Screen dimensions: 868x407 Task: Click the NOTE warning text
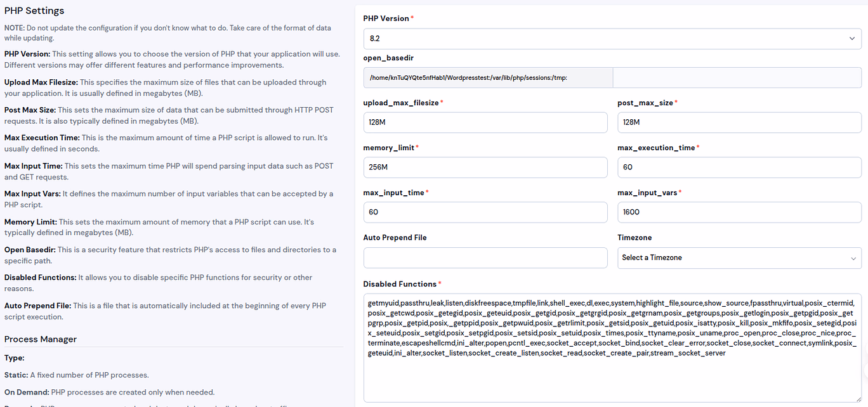tap(168, 33)
